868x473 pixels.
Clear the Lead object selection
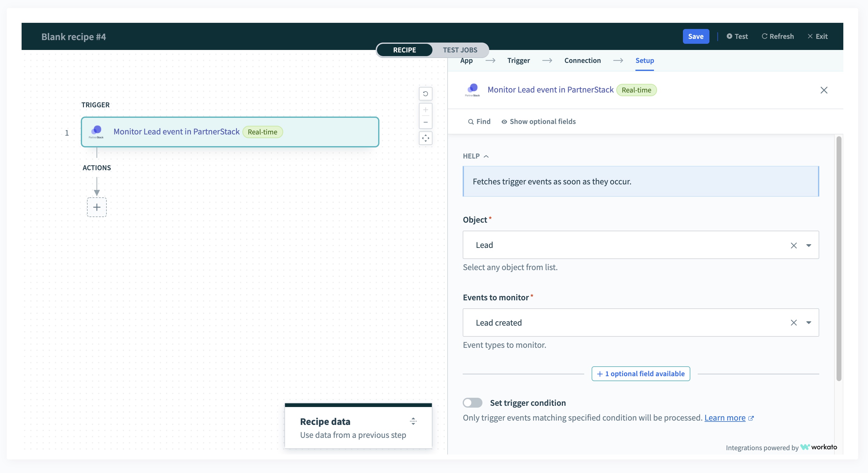point(794,245)
